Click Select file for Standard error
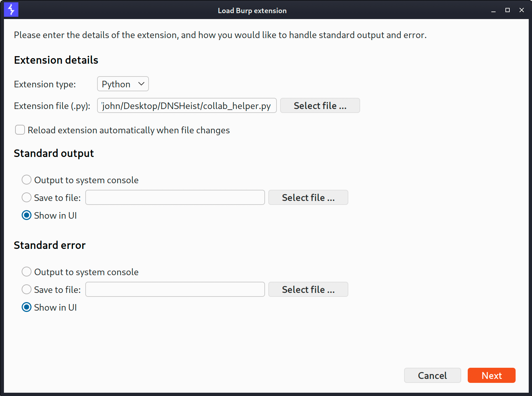Viewport: 532px width, 396px height. [308, 289]
